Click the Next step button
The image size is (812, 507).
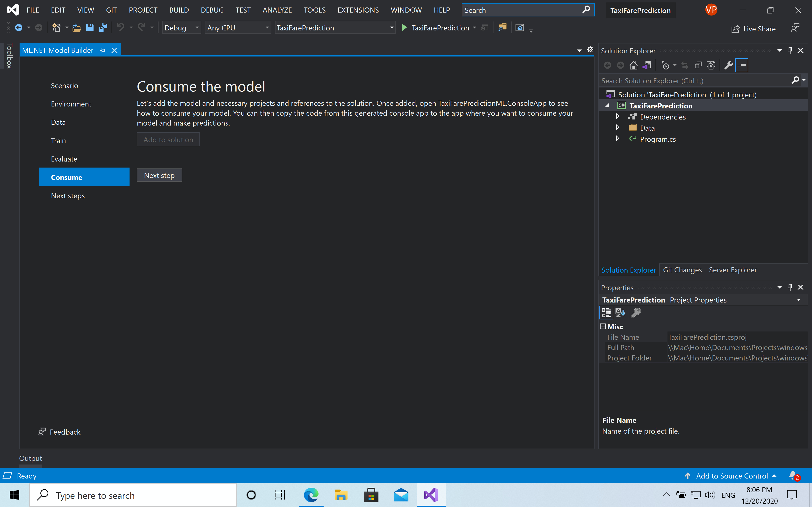(159, 175)
